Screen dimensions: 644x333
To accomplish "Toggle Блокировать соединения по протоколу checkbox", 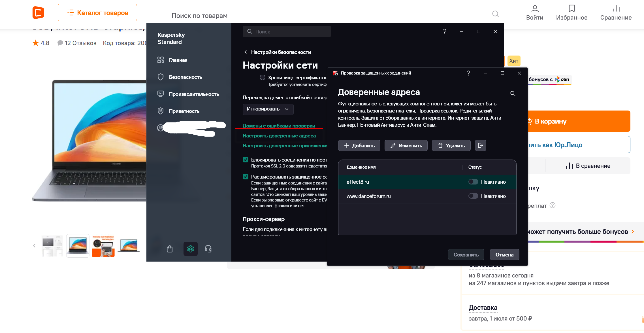I will click(x=246, y=160).
